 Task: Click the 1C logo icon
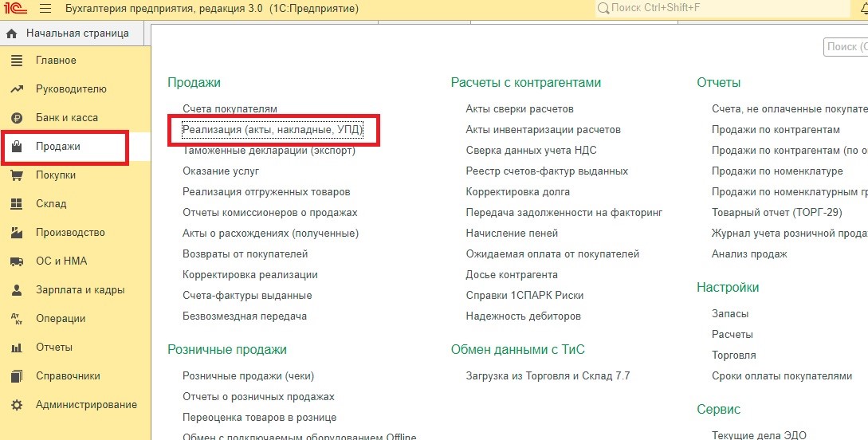tap(14, 9)
